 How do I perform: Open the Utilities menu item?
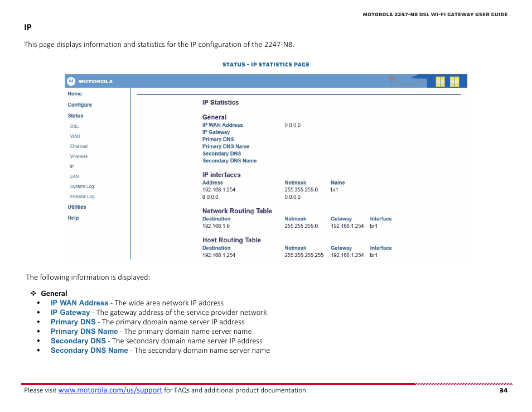point(77,207)
